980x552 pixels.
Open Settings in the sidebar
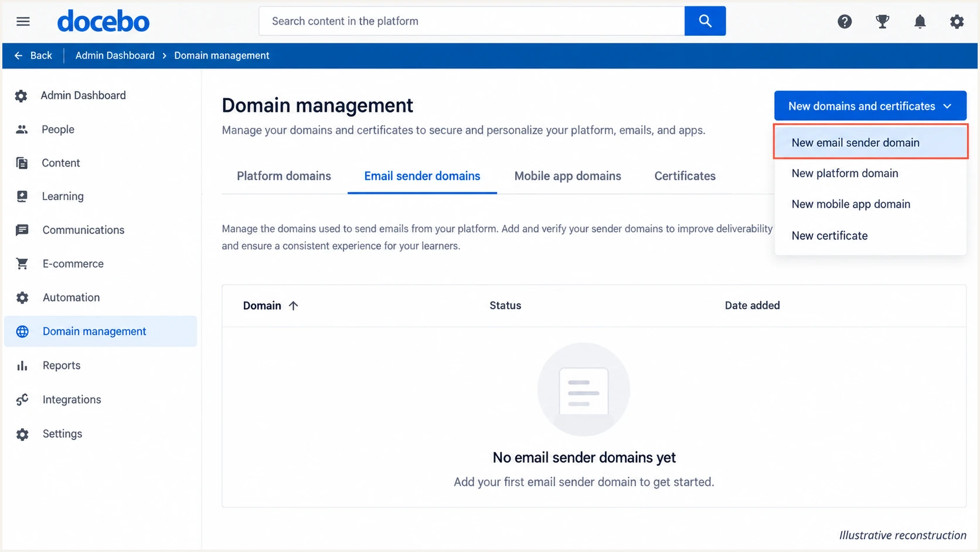click(x=100, y=434)
